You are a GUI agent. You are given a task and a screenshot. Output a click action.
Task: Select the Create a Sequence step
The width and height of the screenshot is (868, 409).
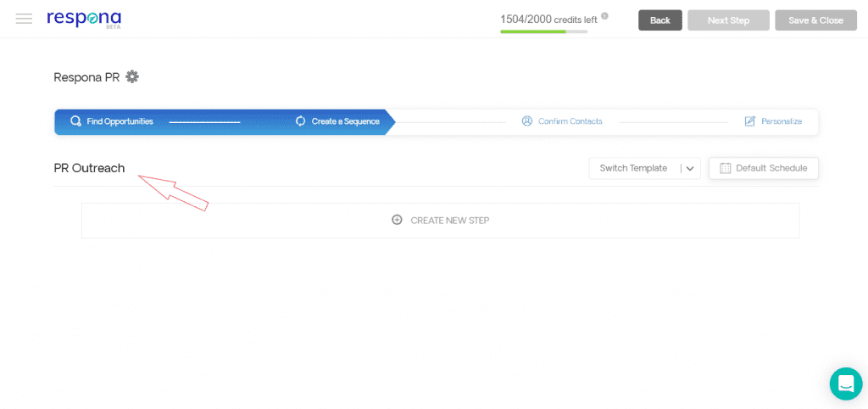pyautogui.click(x=345, y=121)
